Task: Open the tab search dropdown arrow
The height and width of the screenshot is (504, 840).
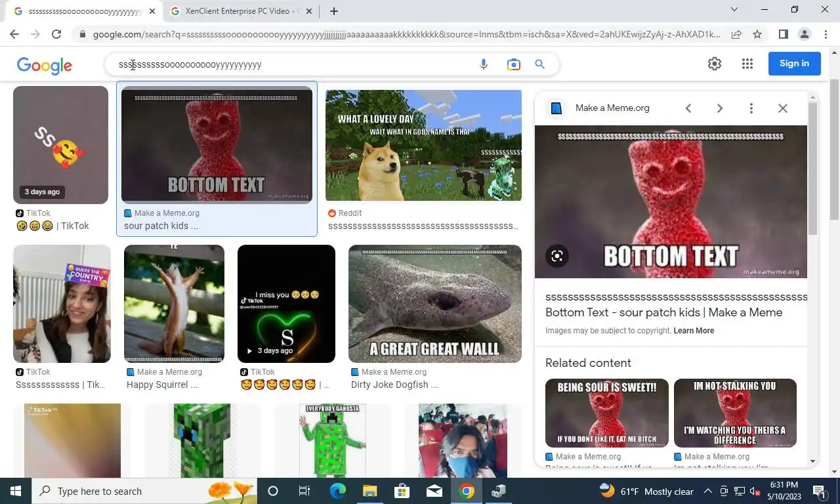Action: pos(734,9)
